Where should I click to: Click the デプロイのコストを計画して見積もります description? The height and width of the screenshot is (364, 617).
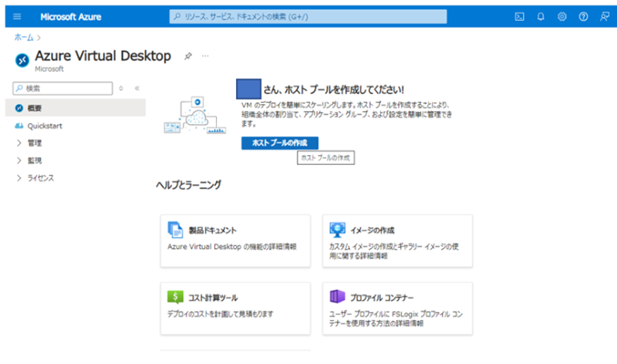point(221,314)
